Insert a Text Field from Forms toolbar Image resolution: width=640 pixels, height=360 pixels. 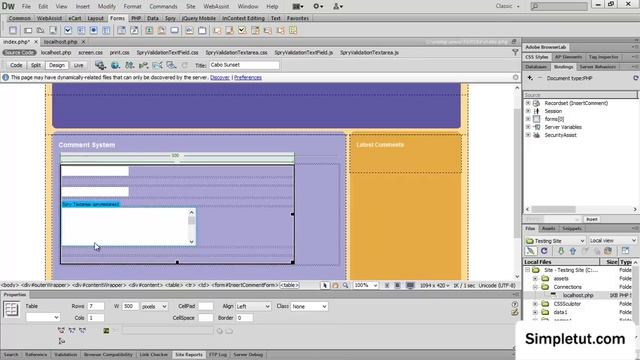28,31
